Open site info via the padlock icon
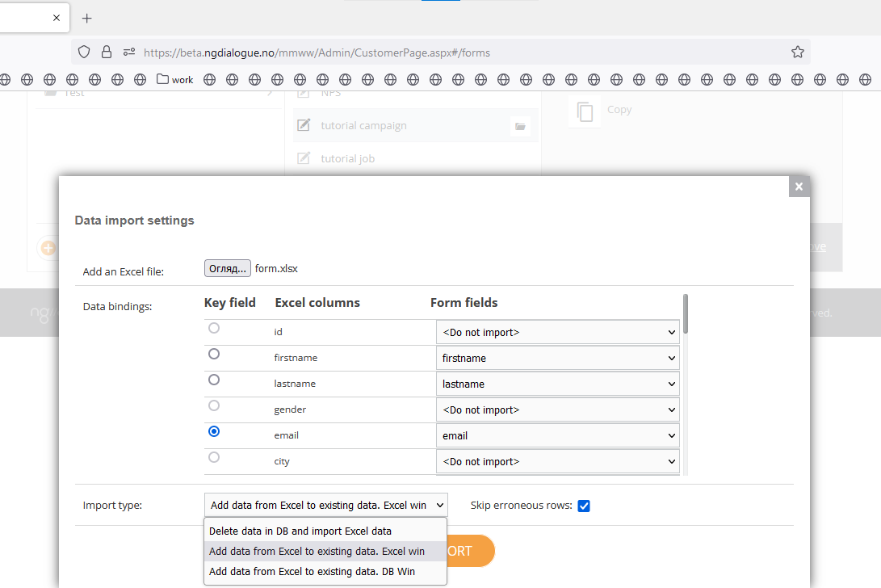Image resolution: width=881 pixels, height=588 pixels. click(107, 52)
